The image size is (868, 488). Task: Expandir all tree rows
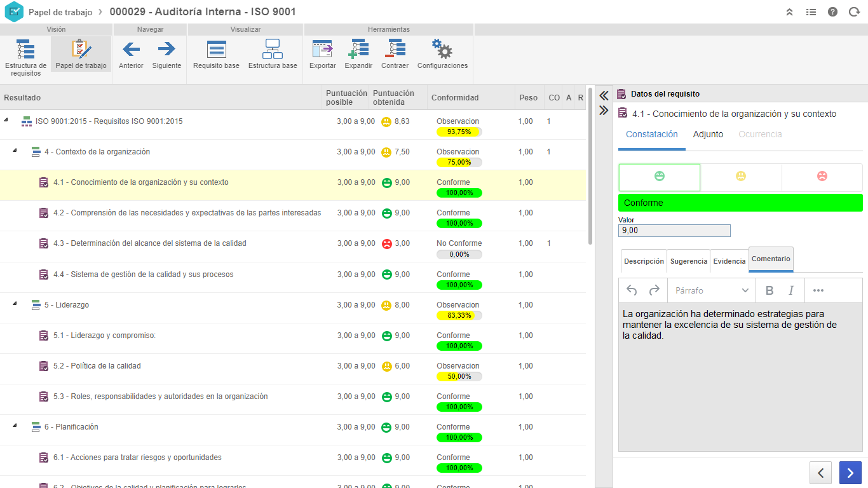(x=358, y=54)
